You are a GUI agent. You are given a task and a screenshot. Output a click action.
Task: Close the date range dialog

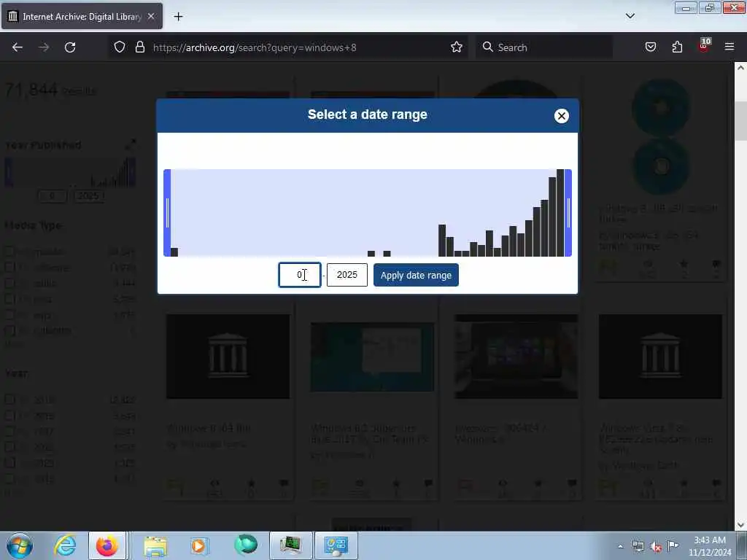point(561,116)
